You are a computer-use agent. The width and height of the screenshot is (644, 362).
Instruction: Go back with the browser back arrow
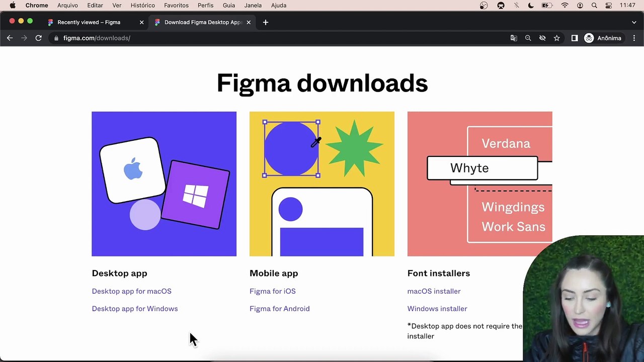click(10, 38)
